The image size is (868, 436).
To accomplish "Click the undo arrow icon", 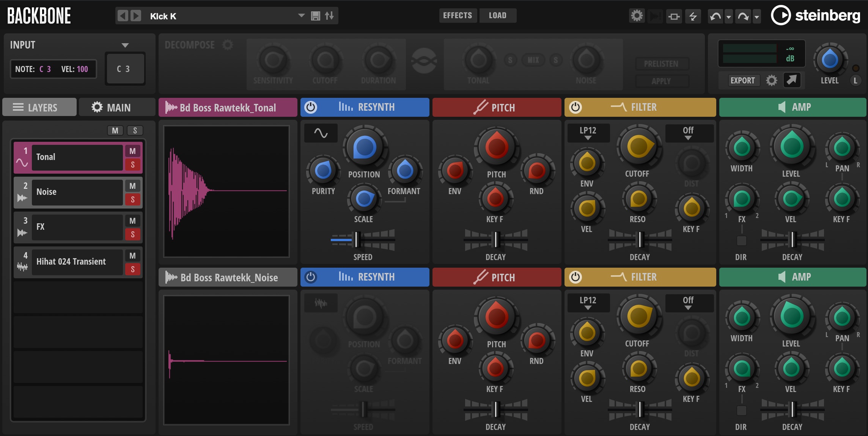I will (715, 16).
